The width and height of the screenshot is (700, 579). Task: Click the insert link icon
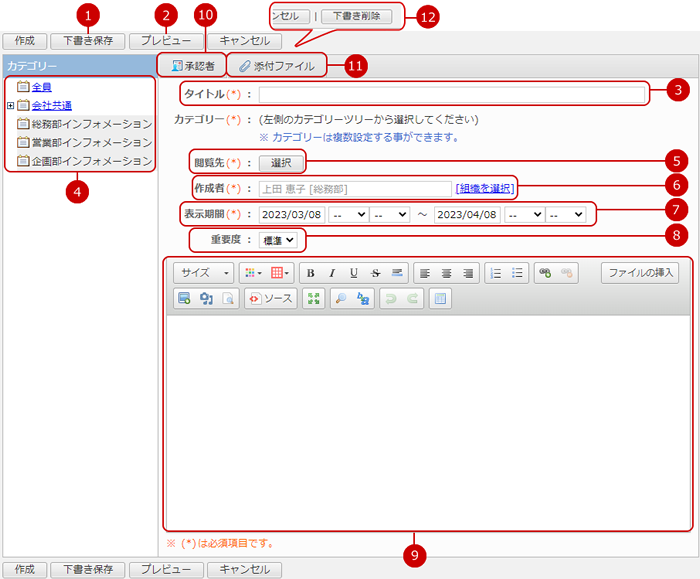click(x=545, y=272)
